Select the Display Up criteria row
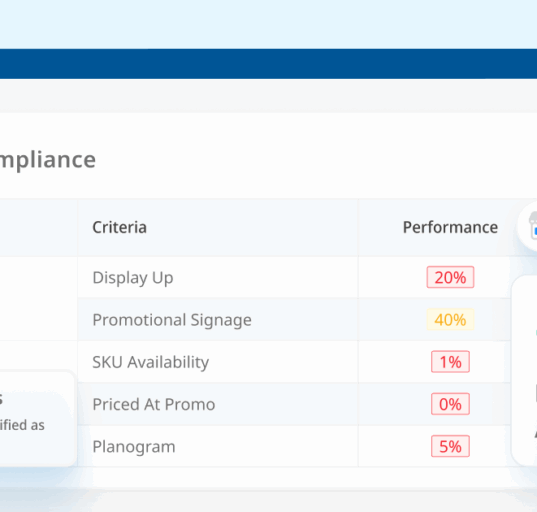The height and width of the screenshot is (512, 537). pos(294,277)
